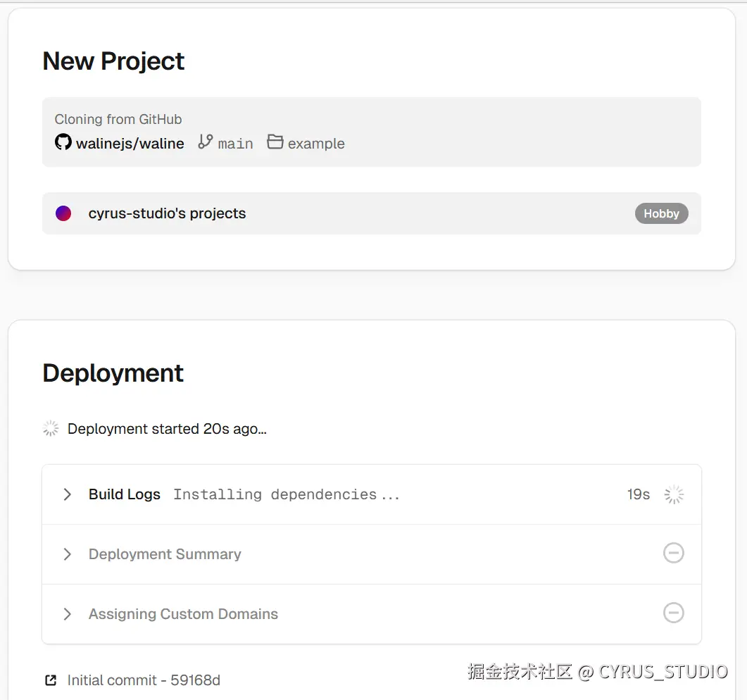
Task: Click the spinner beside Deployment started
Action: pos(51,428)
